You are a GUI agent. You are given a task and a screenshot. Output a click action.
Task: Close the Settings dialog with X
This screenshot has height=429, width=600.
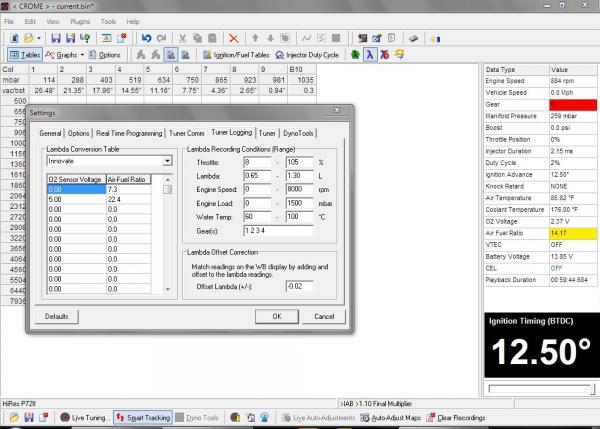(337, 110)
